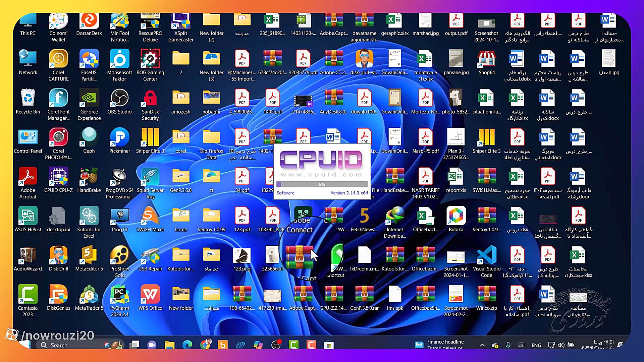
Task: Switch ENG input language indicator
Action: coord(536,345)
